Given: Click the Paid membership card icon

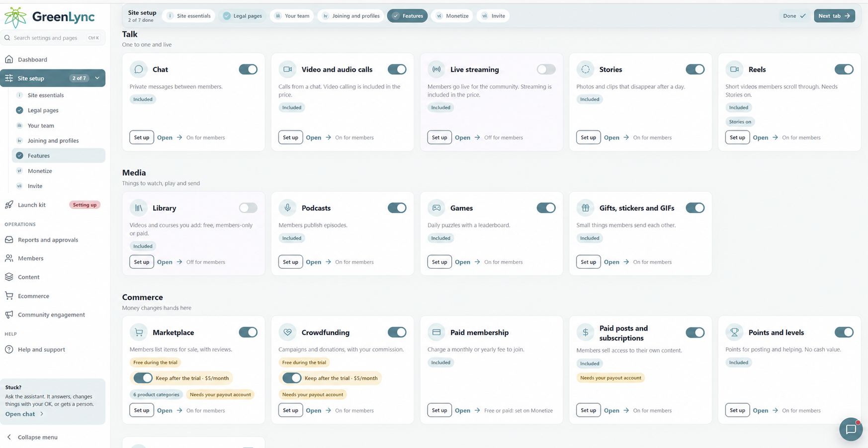Looking at the screenshot, I should [x=436, y=332].
